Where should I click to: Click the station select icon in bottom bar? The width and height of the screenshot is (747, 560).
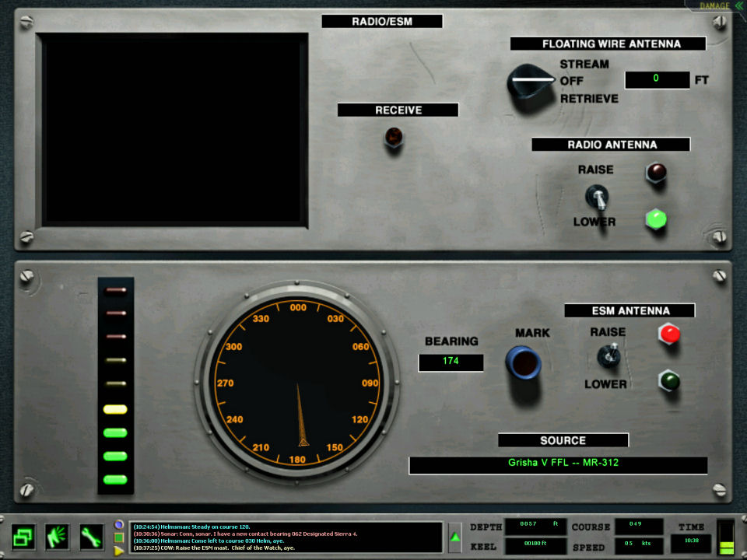(x=23, y=537)
